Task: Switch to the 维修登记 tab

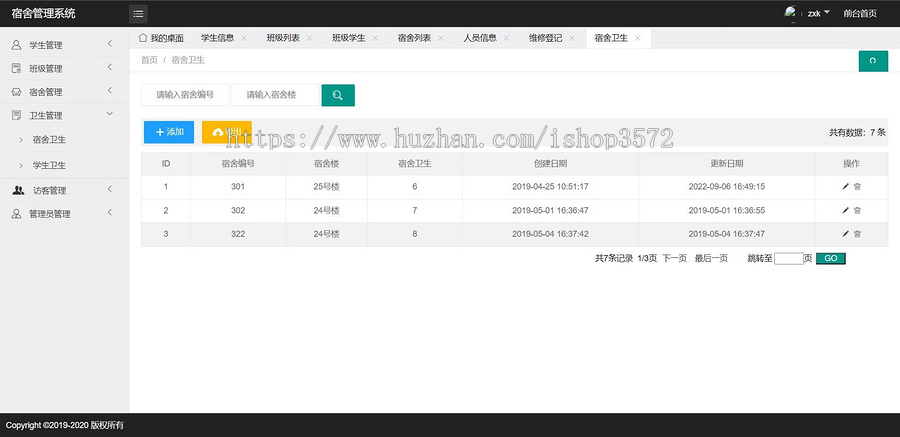Action: [545, 38]
